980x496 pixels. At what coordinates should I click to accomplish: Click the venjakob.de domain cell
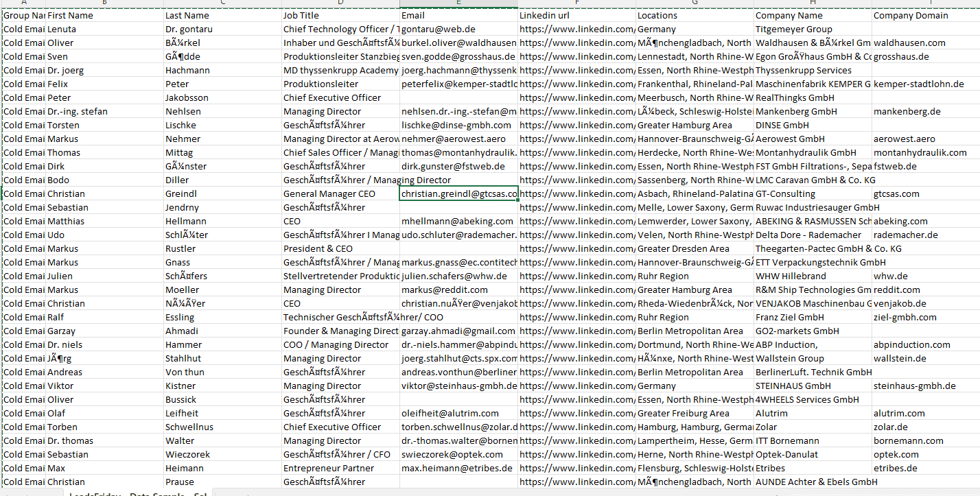coord(926,303)
